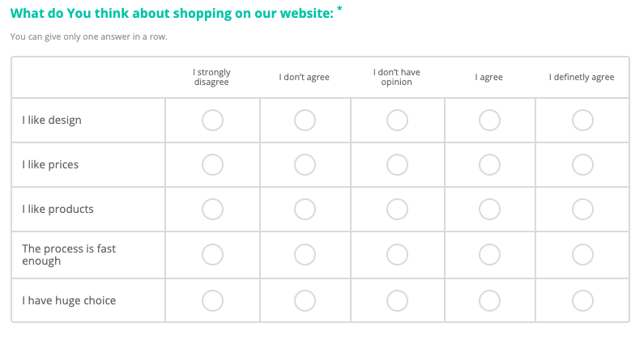The width and height of the screenshot is (644, 344).
Task: Select 'I strongly disagree' for I like products
Action: (212, 210)
